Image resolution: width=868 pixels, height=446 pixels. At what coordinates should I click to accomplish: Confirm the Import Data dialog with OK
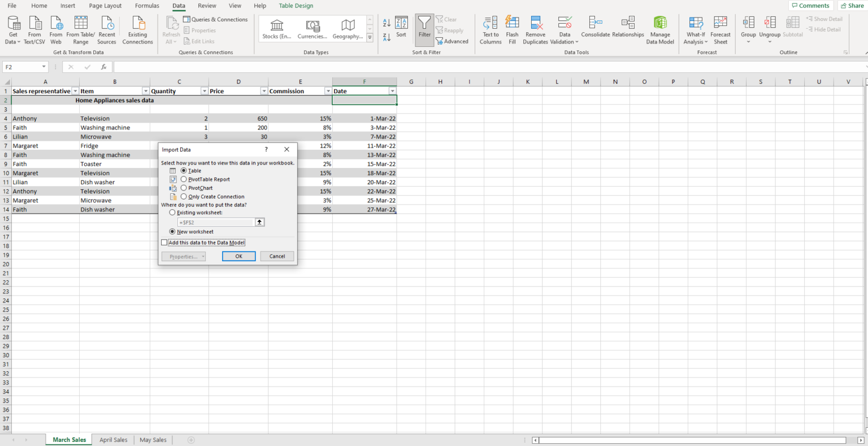coord(238,256)
